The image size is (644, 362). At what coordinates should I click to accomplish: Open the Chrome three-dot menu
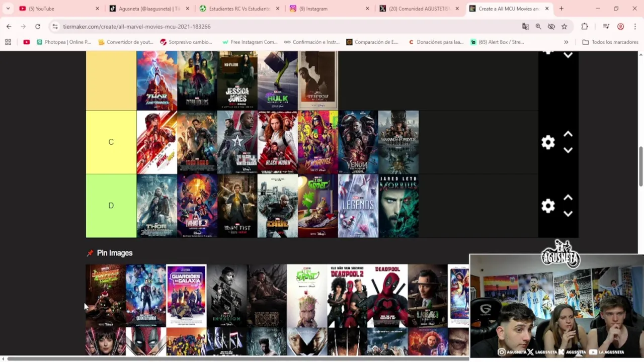tap(635, 26)
